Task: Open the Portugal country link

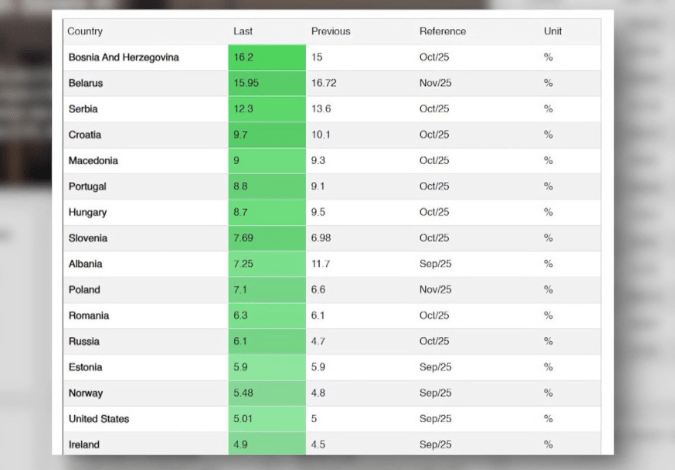Action: (87, 187)
